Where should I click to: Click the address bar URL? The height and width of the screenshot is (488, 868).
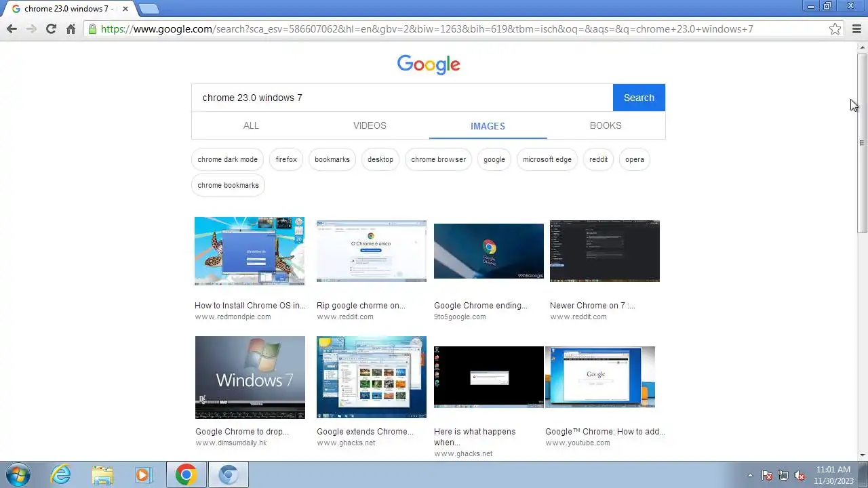[x=427, y=28]
